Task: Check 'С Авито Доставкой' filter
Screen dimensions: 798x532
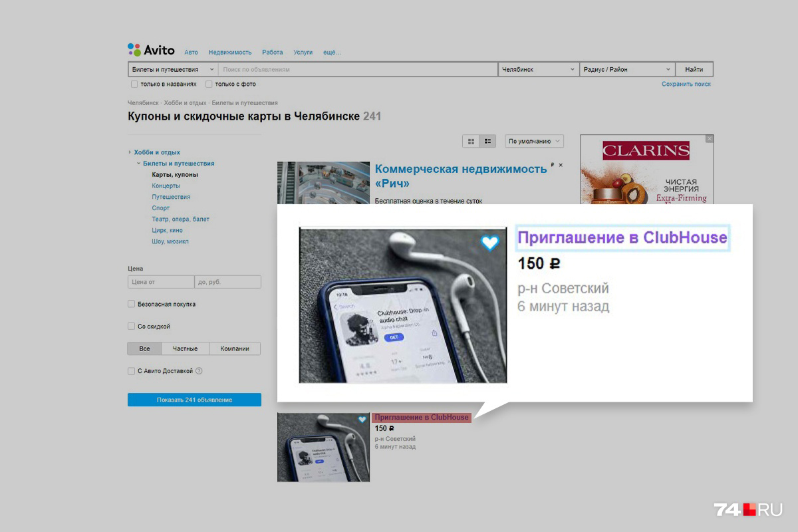Action: [x=131, y=371]
